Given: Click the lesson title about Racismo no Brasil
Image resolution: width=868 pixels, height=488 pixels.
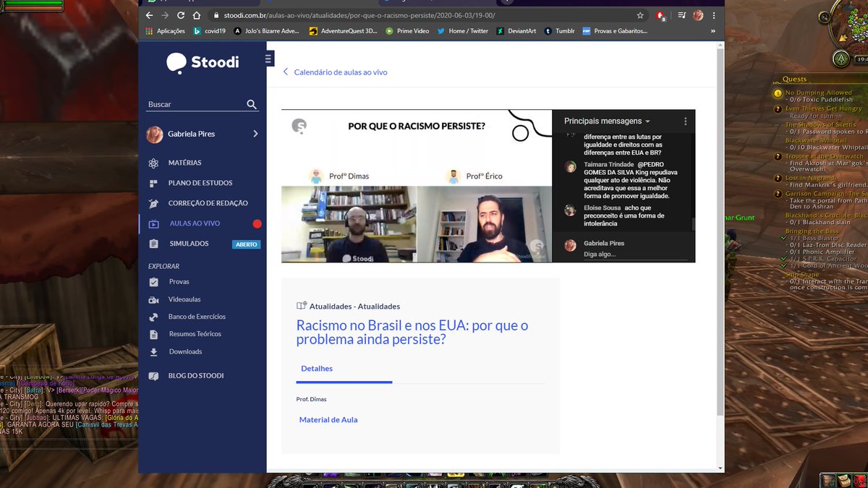Looking at the screenshot, I should tap(412, 332).
